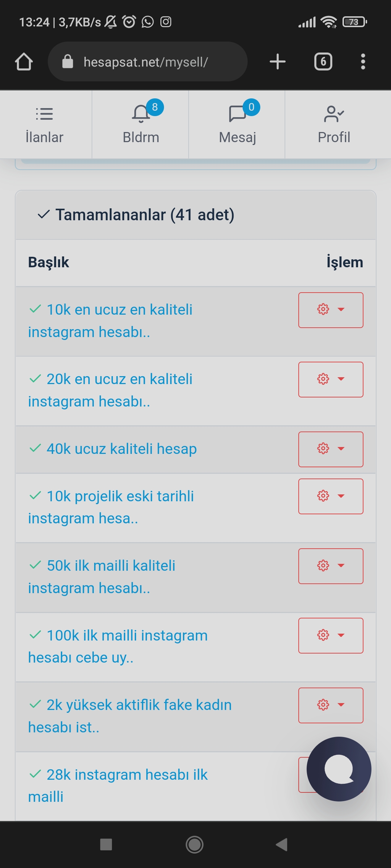Viewport: 391px width, 868px height.
Task: Tap the Android recent apps square button
Action: (106, 845)
